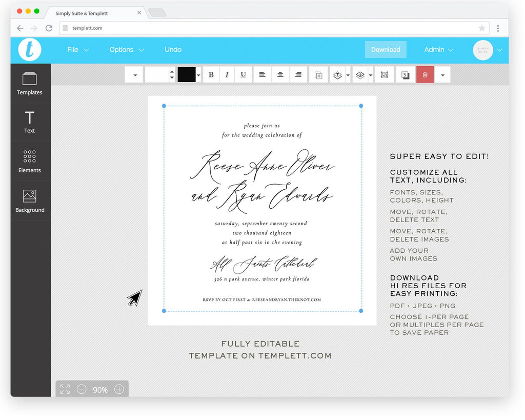Expand bring forward options arrow
This screenshot has height=420, width=525.
(x=348, y=75)
